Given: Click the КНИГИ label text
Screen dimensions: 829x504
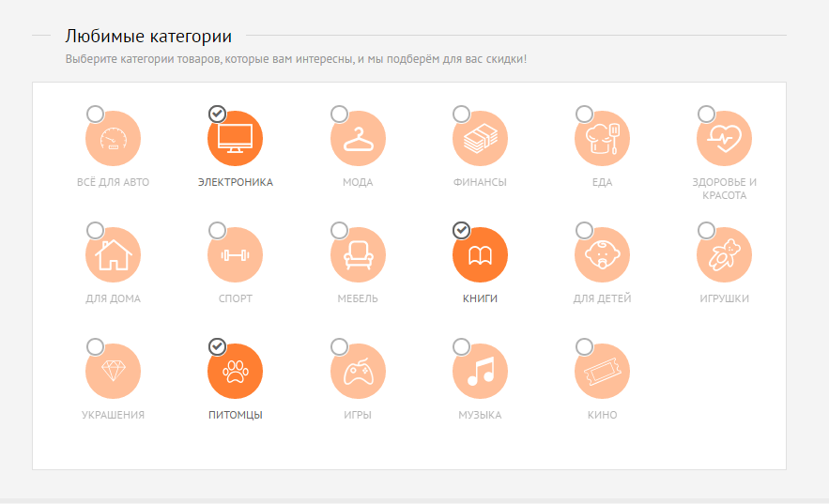Looking at the screenshot, I should click(480, 298).
